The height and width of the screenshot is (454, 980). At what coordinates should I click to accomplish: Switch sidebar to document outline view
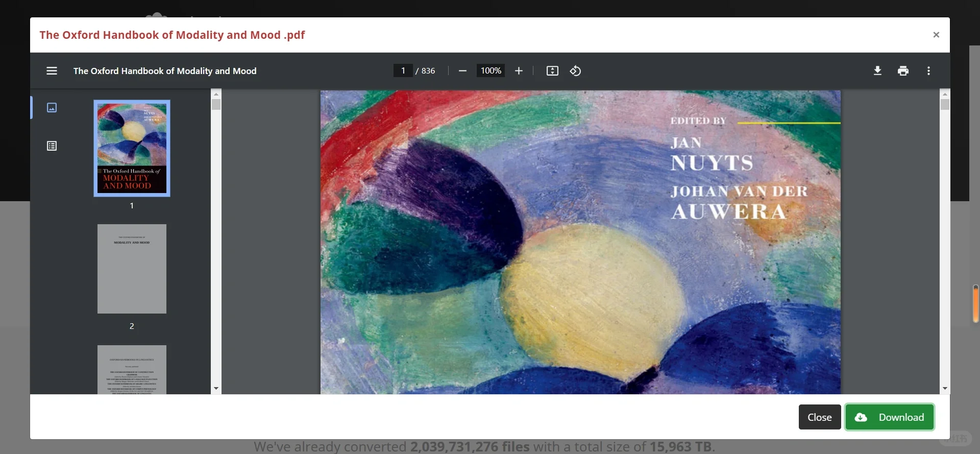52,146
